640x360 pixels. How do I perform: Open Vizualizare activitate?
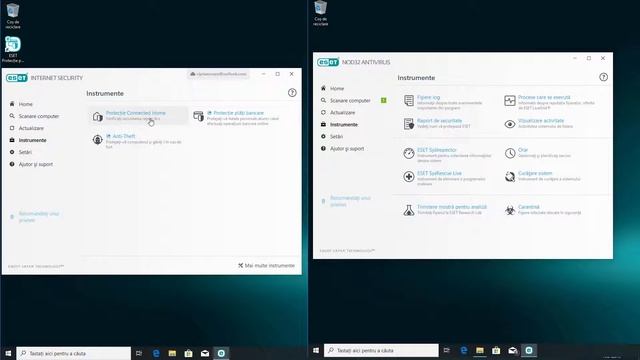click(x=541, y=121)
